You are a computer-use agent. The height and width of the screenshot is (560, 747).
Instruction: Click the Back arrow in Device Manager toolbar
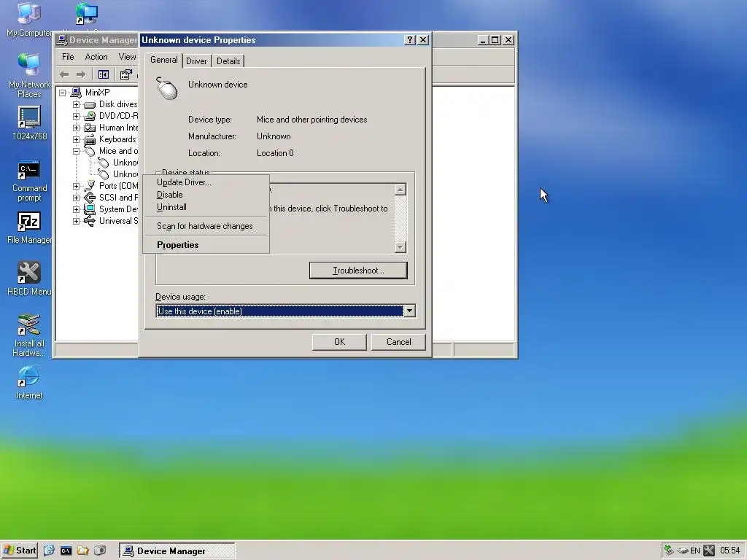point(64,74)
